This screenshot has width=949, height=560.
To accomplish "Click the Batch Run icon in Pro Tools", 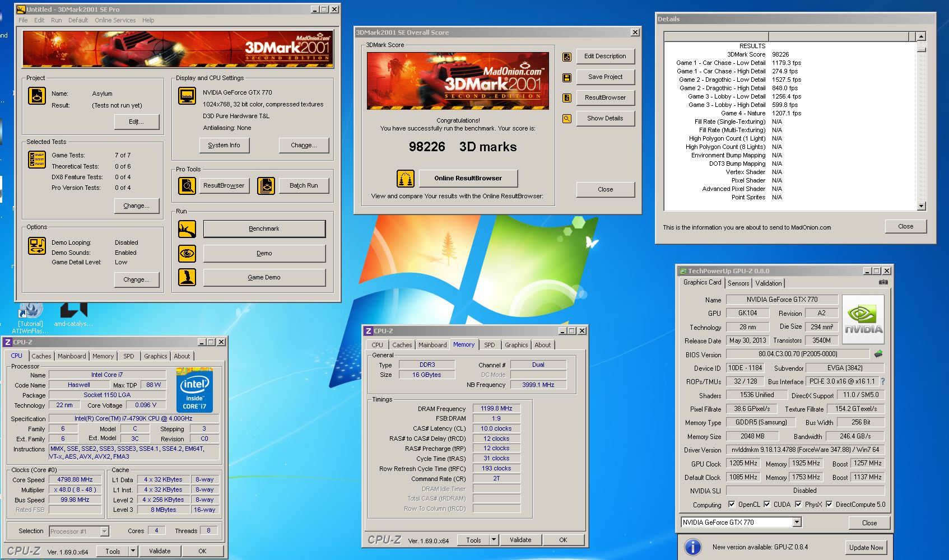I will point(266,185).
